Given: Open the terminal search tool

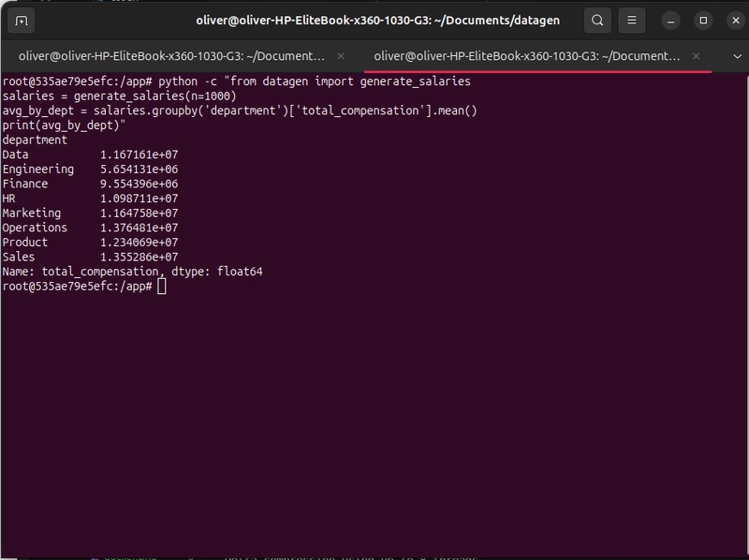Looking at the screenshot, I should tap(597, 21).
